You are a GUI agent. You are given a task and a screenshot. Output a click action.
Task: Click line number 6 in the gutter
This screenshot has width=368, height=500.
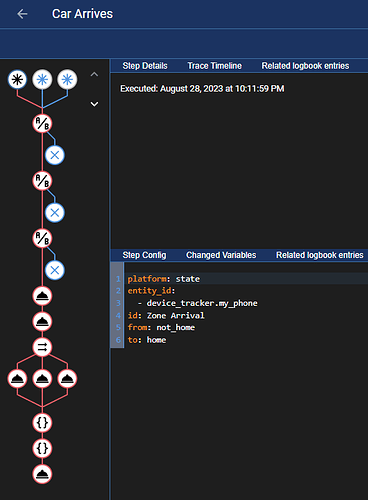[118, 340]
